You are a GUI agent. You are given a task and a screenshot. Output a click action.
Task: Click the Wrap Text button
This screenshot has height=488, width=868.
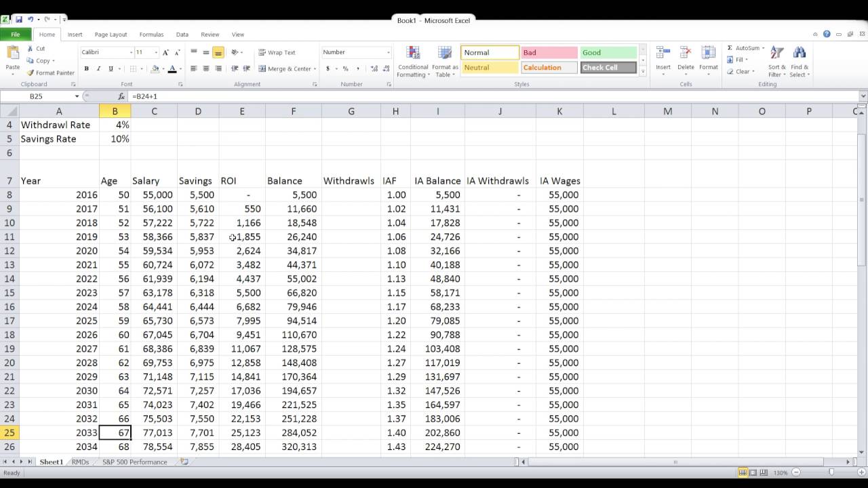[x=277, y=52]
